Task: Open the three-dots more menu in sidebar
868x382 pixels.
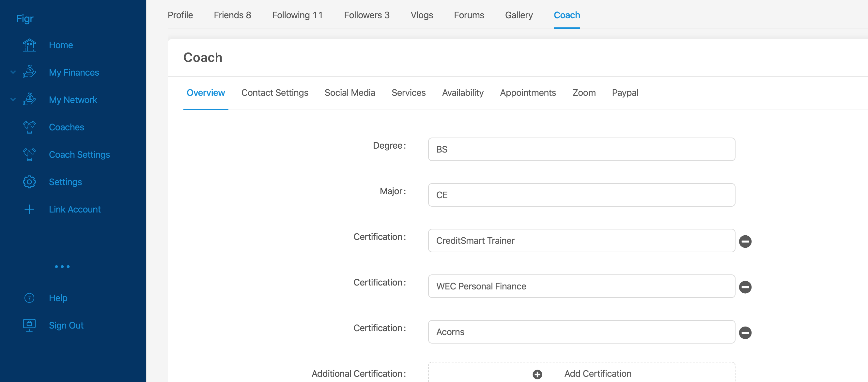Action: coord(62,267)
